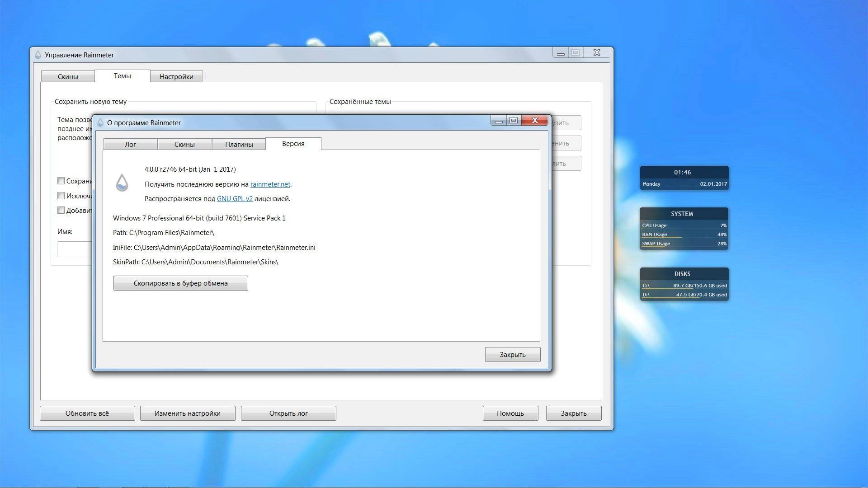
Task: Toggle the Добави... checkbox in Themes tab
Action: (x=61, y=210)
